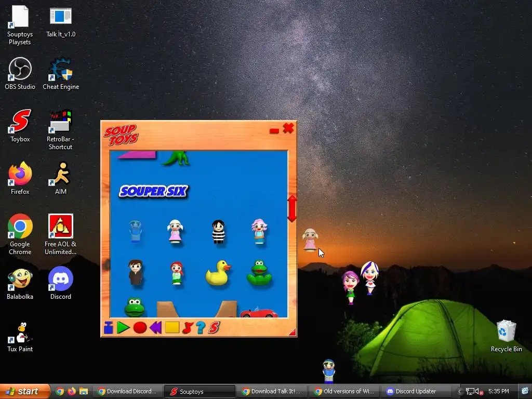This screenshot has width=532, height=399.
Task: Click the blue-capped toy figure above the taskbar
Action: [x=328, y=371]
